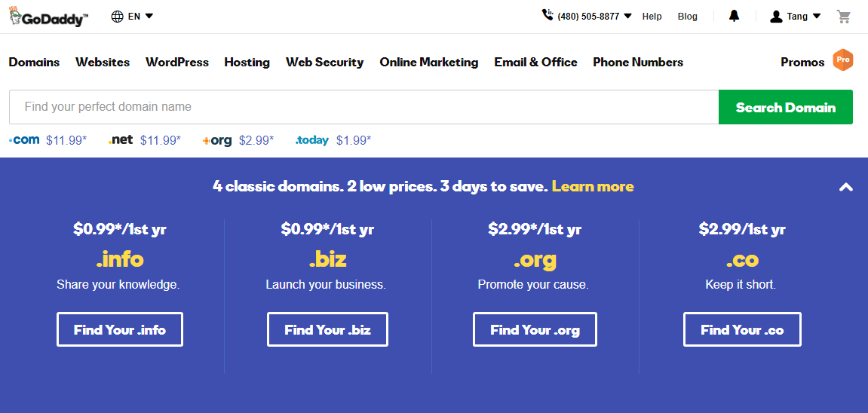The image size is (868, 413).
Task: Click the Search Domain button
Action: click(x=785, y=107)
